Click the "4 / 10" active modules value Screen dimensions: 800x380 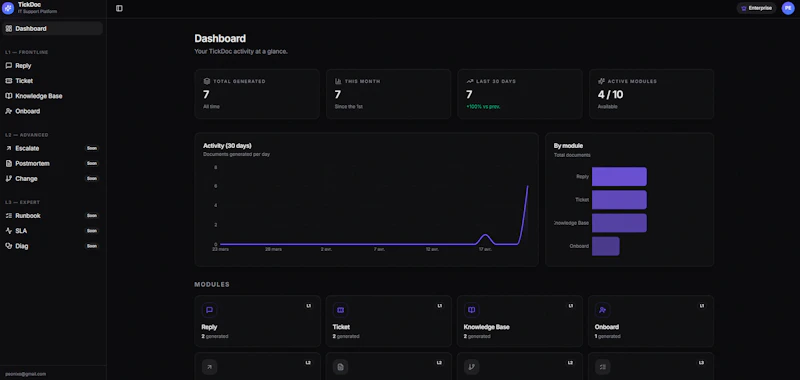pos(610,94)
